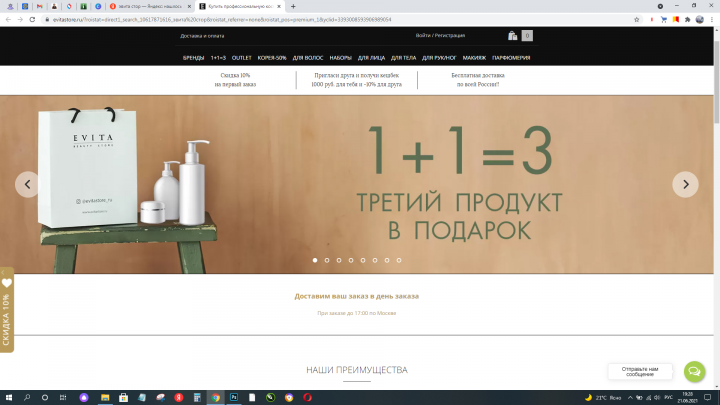Click НАШИ ПРЕИМУЩЕСТВА heading
The height and width of the screenshot is (405, 720).
point(357,370)
